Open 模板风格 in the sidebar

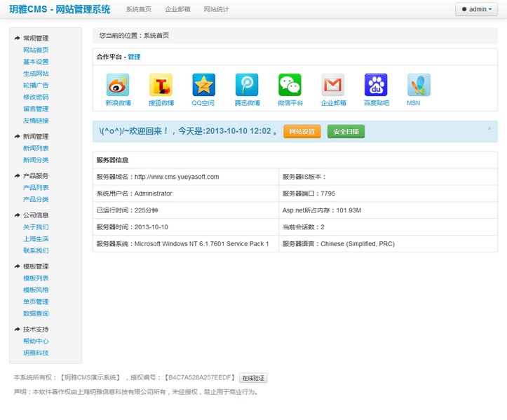(36, 290)
